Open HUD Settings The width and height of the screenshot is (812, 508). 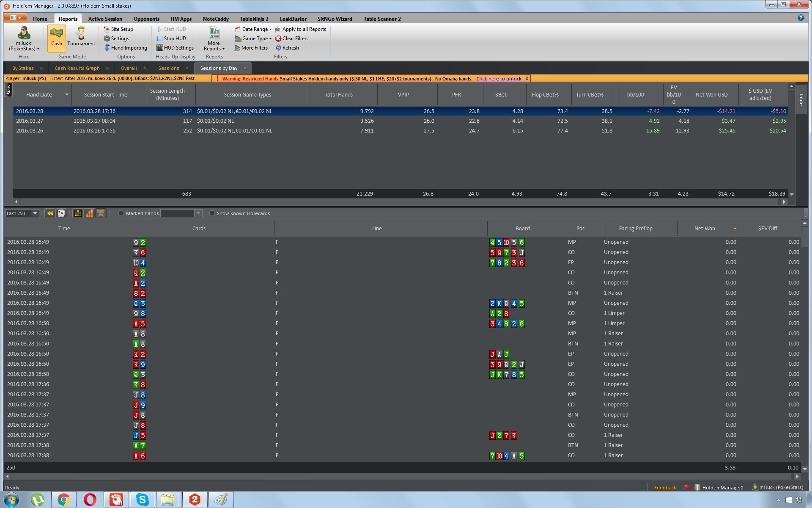(175, 48)
